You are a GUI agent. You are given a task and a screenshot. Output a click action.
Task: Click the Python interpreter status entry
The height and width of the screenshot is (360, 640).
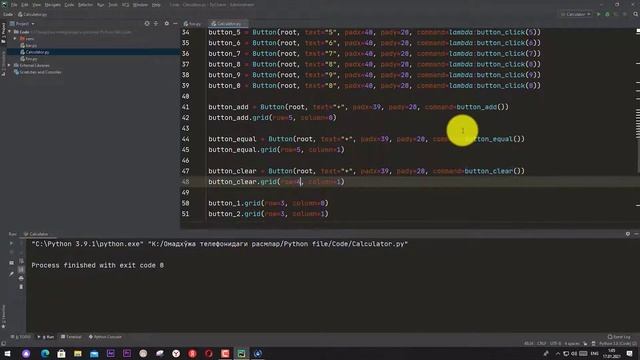coord(614,344)
